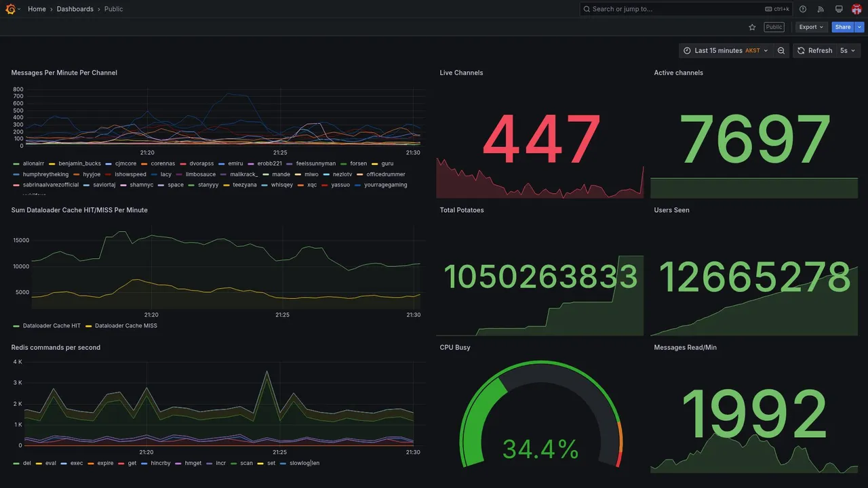Expand the 5s refresh interval dropdown

coord(848,51)
